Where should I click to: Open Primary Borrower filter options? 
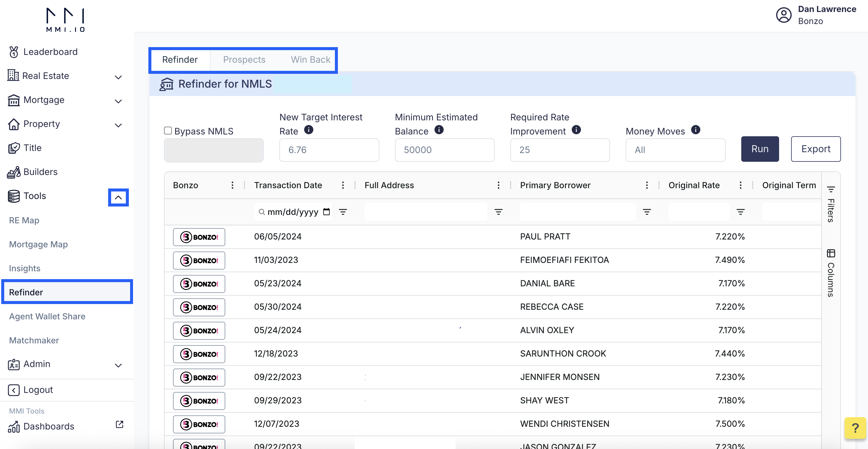point(647,212)
